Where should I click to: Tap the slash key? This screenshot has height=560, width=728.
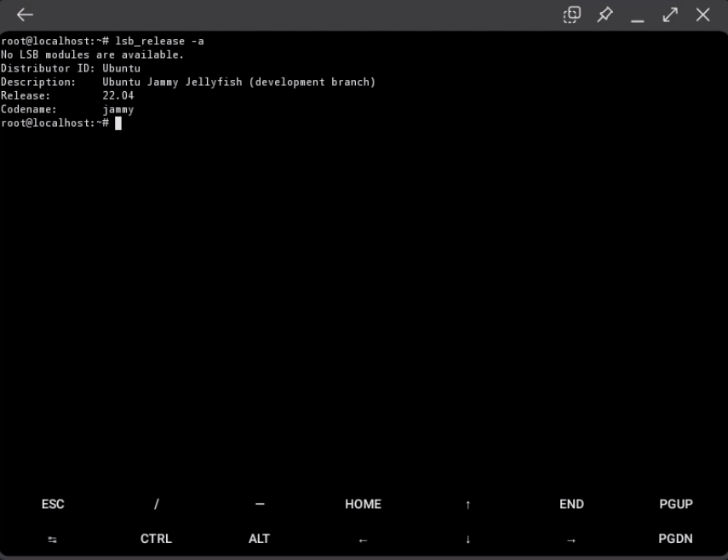(x=157, y=505)
